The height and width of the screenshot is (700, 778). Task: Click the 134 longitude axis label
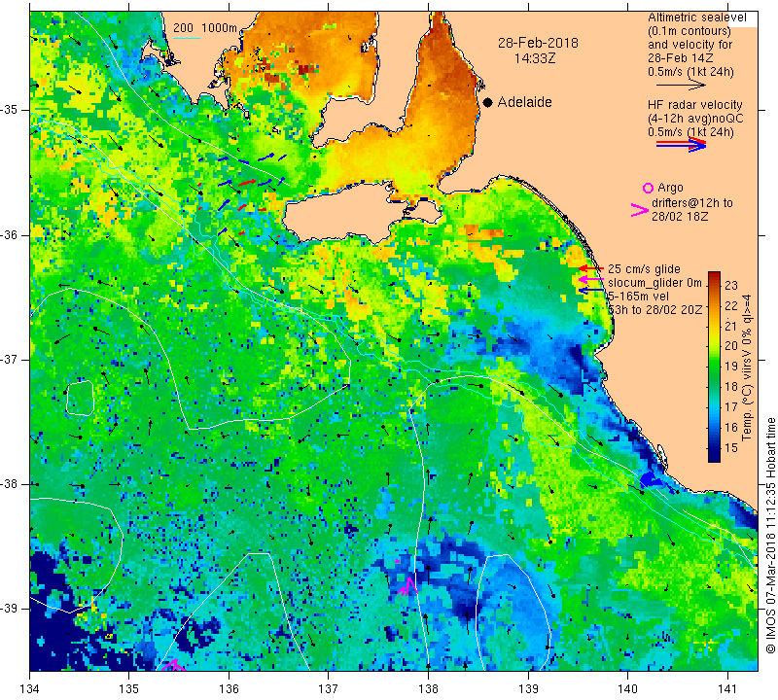pyautogui.click(x=30, y=688)
